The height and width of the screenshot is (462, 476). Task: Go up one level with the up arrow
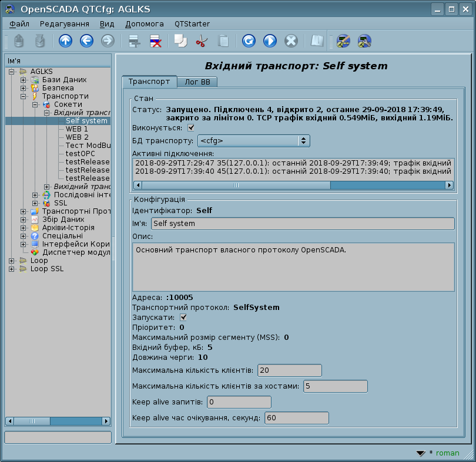click(65, 41)
